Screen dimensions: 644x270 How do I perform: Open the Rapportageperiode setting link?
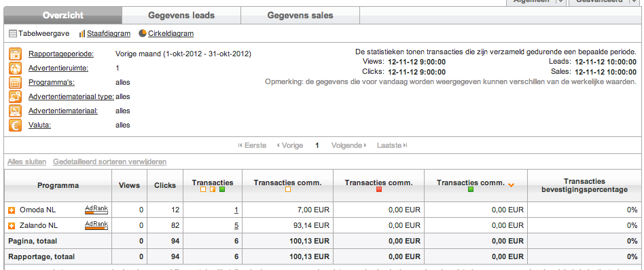point(60,54)
